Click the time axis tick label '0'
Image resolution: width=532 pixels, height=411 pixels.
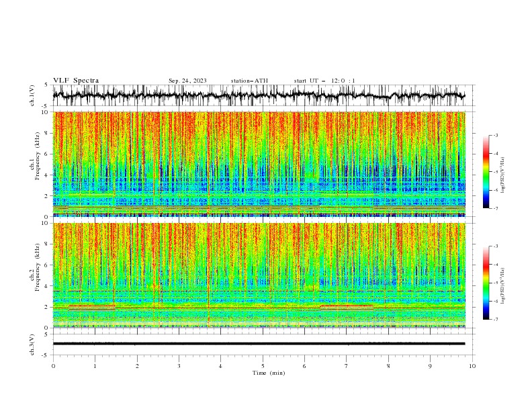click(53, 366)
